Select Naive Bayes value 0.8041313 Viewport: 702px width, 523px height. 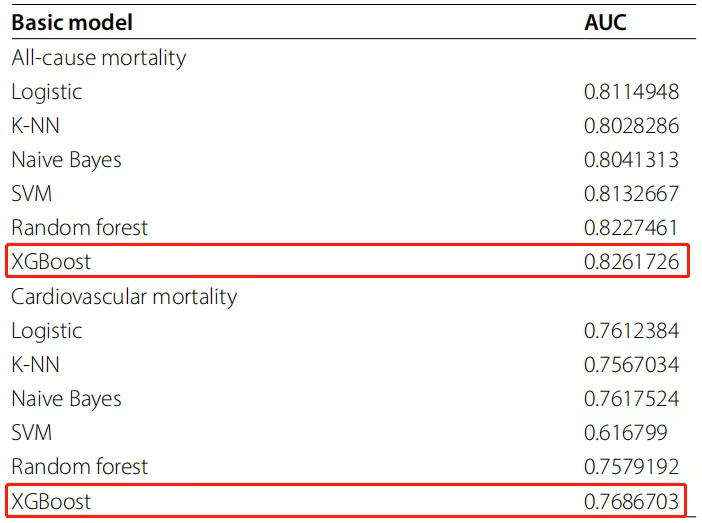pyautogui.click(x=632, y=160)
